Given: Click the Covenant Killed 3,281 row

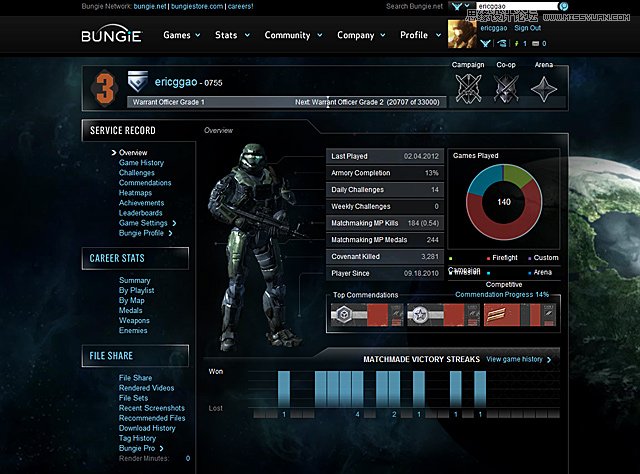Looking at the screenshot, I should tap(384, 257).
